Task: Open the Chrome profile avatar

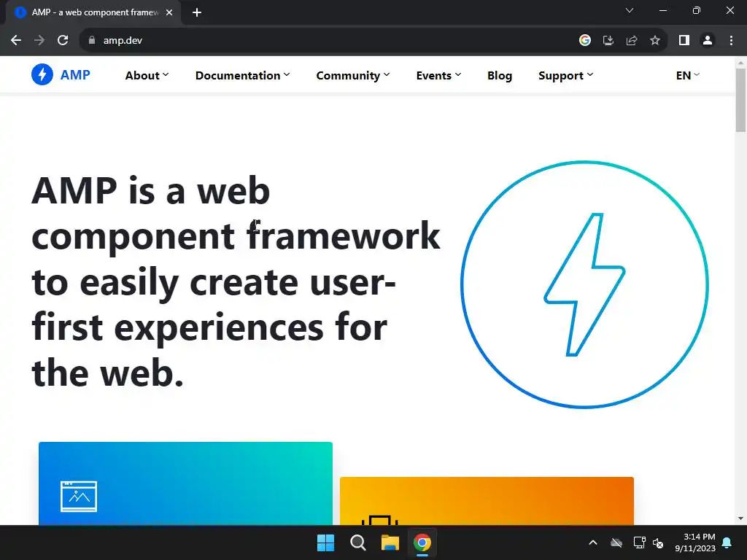Action: (708, 41)
